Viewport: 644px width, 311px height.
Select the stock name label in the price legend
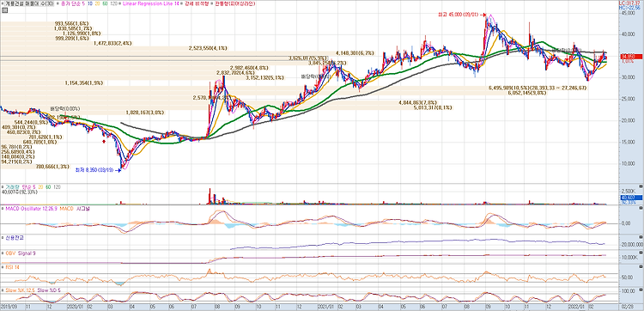29,3
